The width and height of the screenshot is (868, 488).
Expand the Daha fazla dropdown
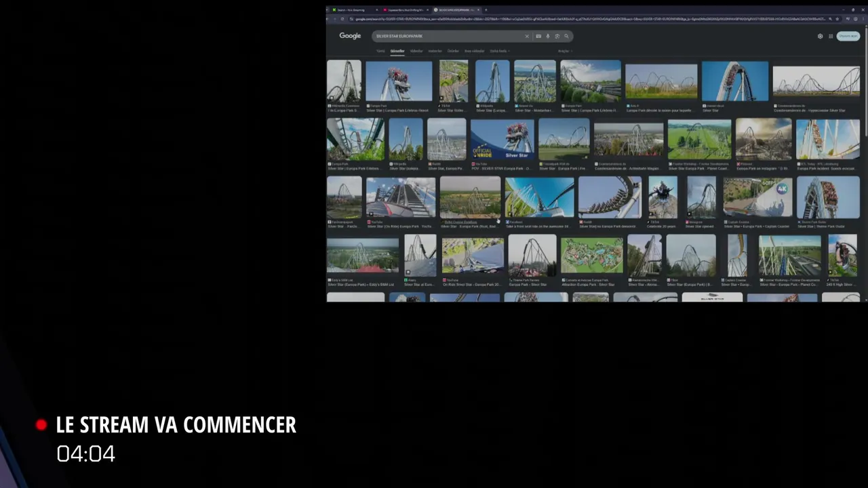(500, 51)
